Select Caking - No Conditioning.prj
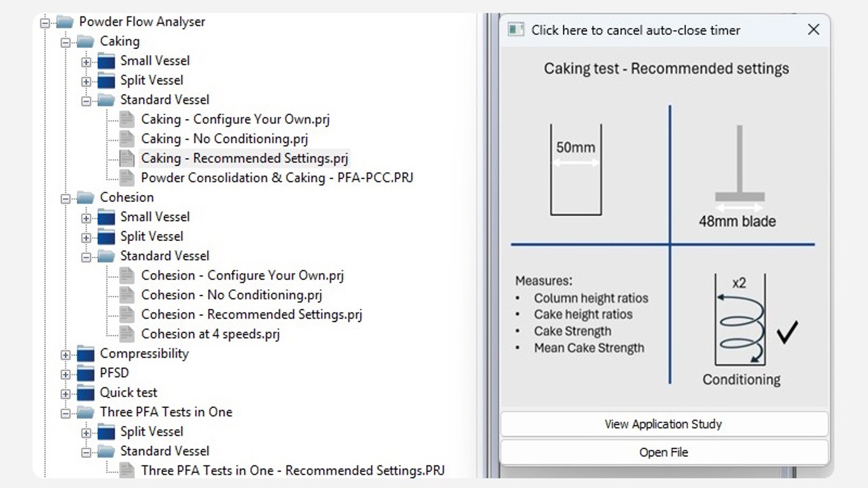Viewport: 868px width, 488px height. 225,139
